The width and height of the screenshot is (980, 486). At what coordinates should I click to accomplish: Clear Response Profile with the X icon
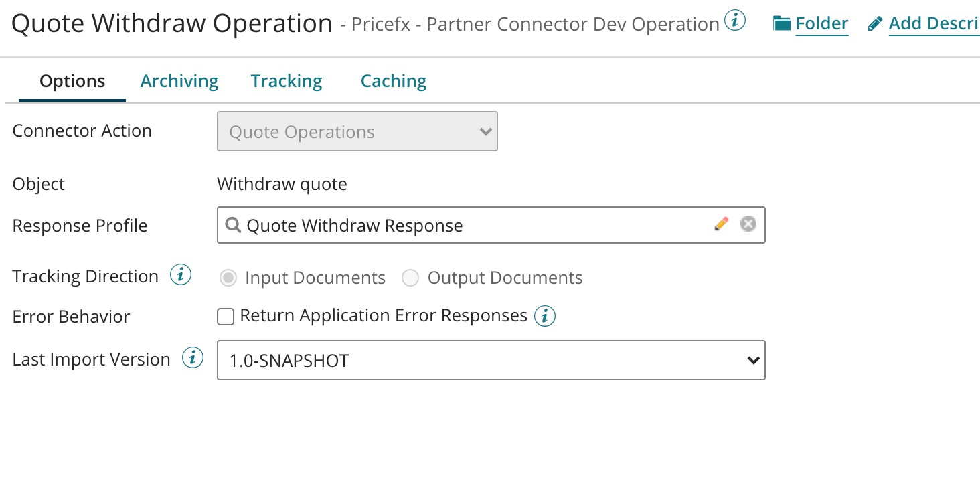(748, 224)
